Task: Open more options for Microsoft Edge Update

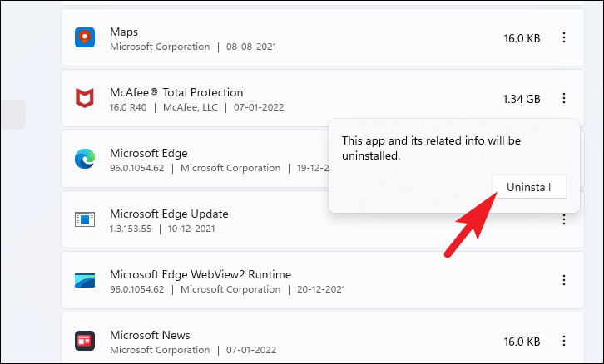Action: (564, 220)
